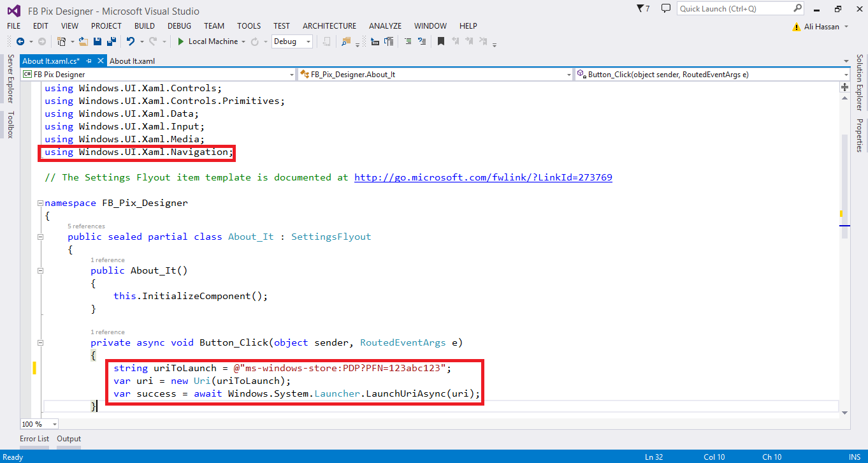The width and height of the screenshot is (868, 463).
Task: Collapse the About_It class outlining block
Action: (x=40, y=237)
